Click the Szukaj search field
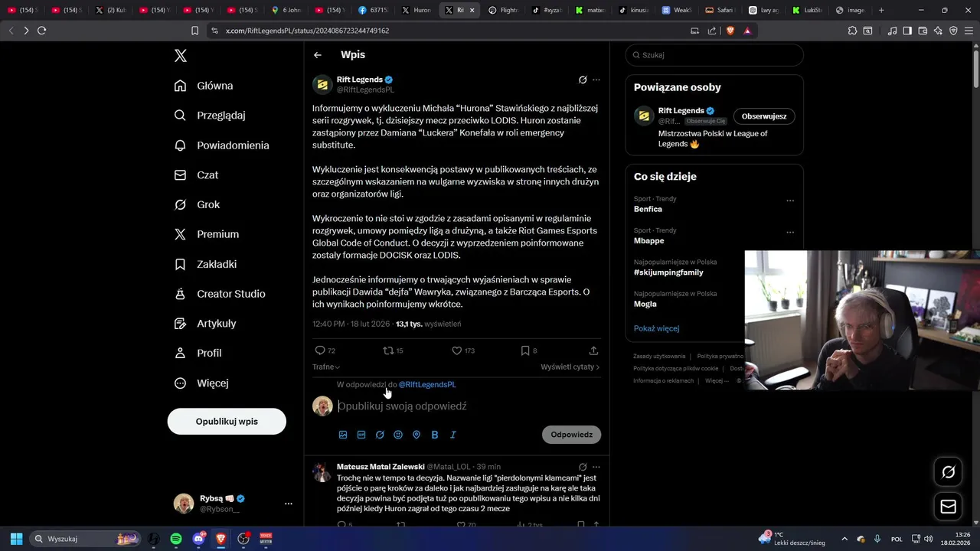The image size is (980, 551). pyautogui.click(x=714, y=55)
